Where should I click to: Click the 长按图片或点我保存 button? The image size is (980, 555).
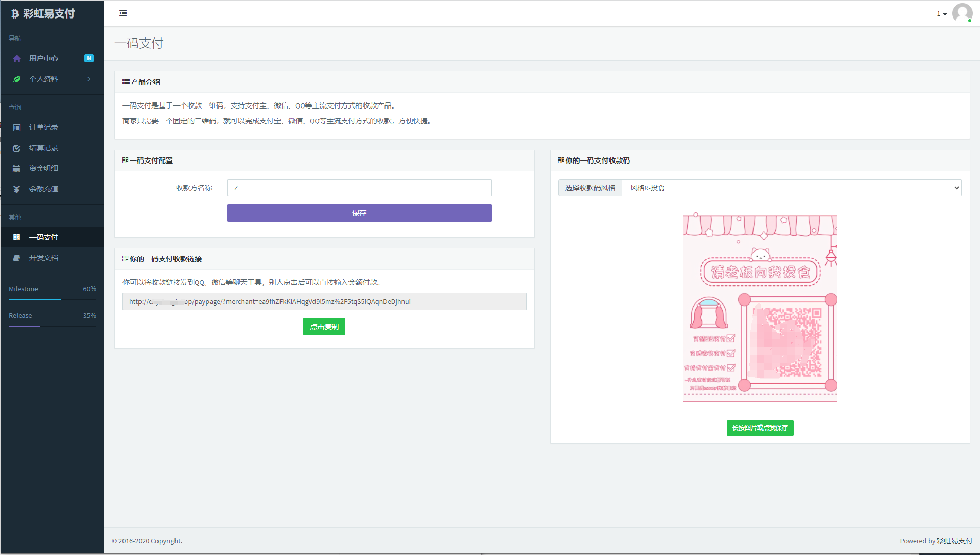(x=760, y=428)
